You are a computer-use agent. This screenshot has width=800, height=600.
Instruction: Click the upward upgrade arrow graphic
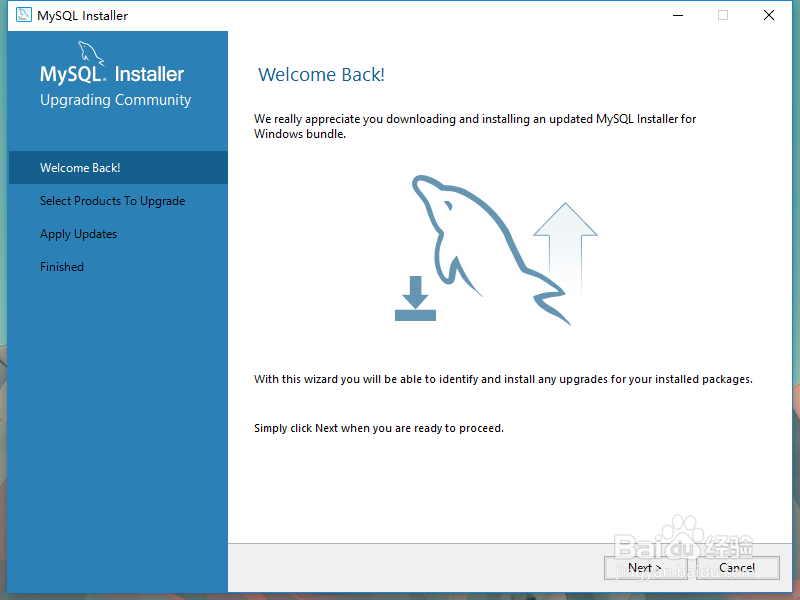point(565,247)
